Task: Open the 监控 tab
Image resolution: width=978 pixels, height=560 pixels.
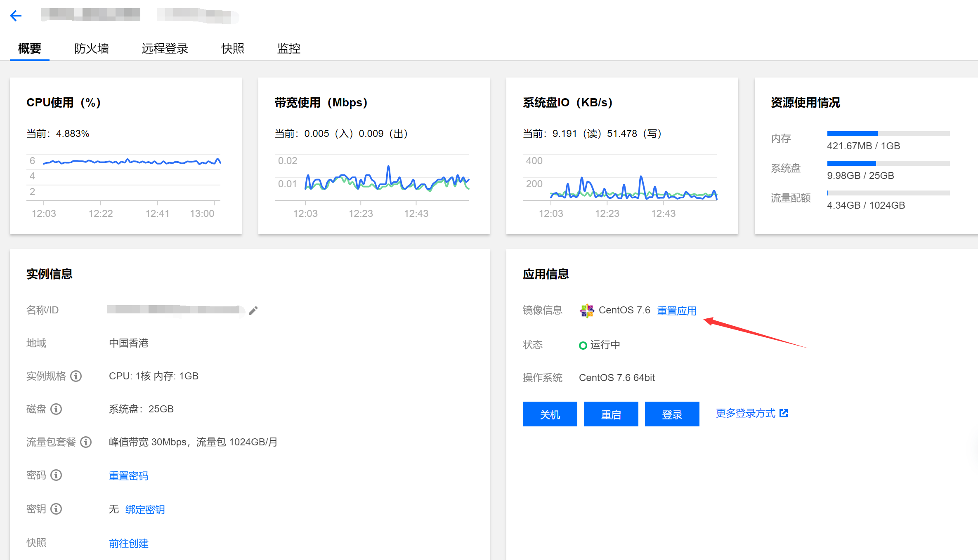Action: coord(289,49)
